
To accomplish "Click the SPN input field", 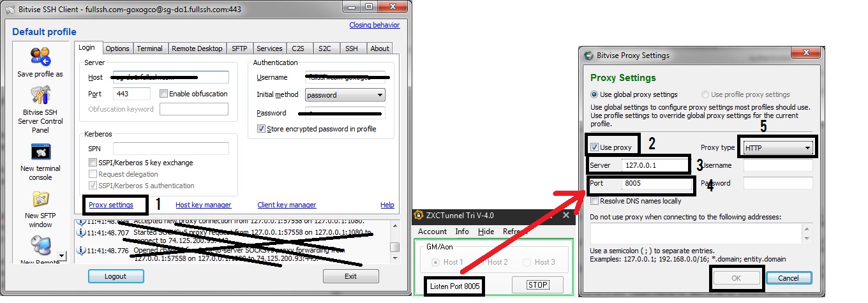I will 170,148.
